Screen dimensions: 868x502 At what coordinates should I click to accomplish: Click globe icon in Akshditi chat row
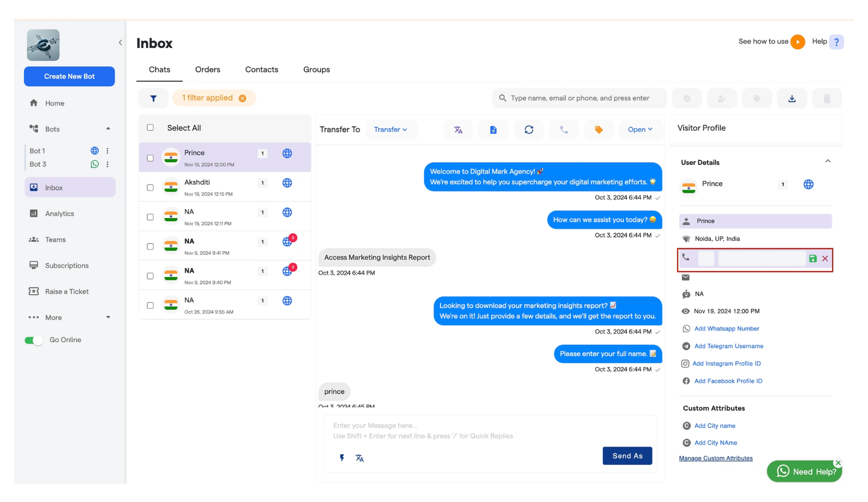287,183
